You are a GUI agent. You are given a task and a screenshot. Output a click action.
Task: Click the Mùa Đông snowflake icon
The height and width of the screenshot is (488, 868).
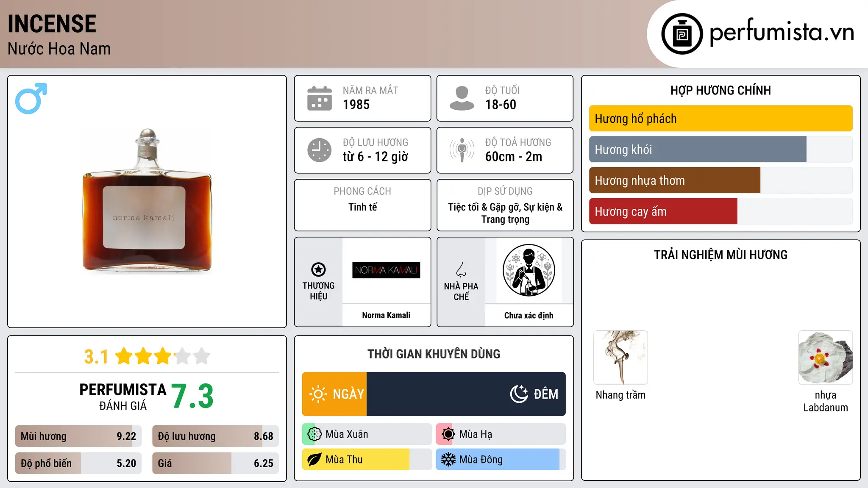pyautogui.click(x=448, y=460)
